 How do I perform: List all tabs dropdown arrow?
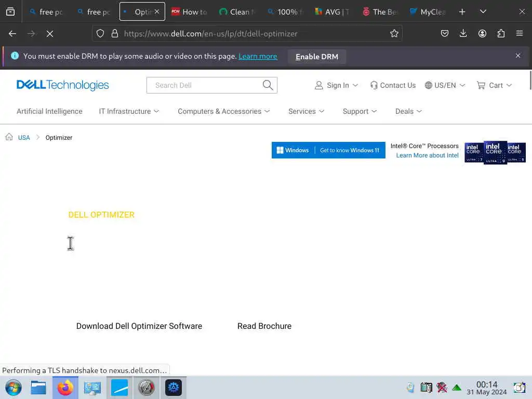(483, 12)
